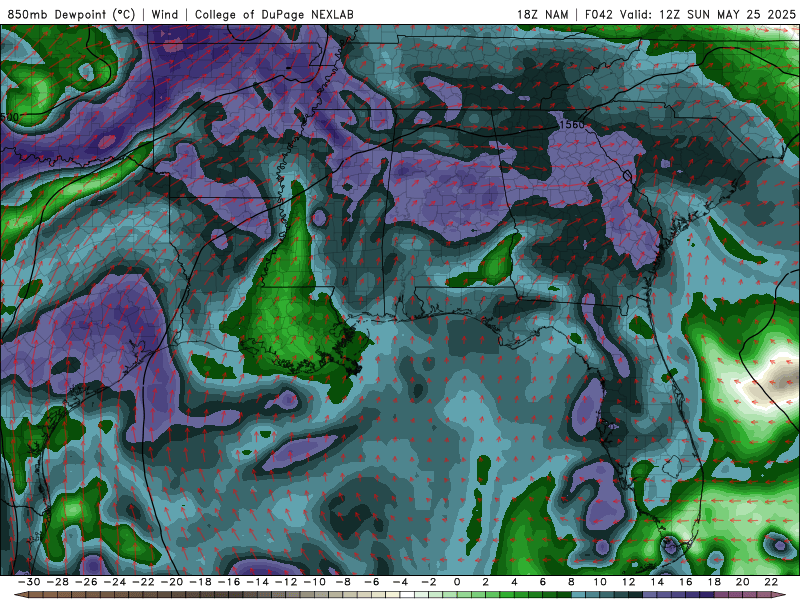Click the "18Z NAM" model run label
800x600 pixels.
(x=543, y=14)
